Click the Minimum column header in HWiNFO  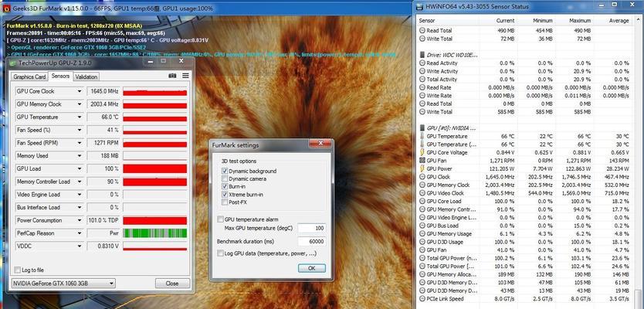pos(543,21)
